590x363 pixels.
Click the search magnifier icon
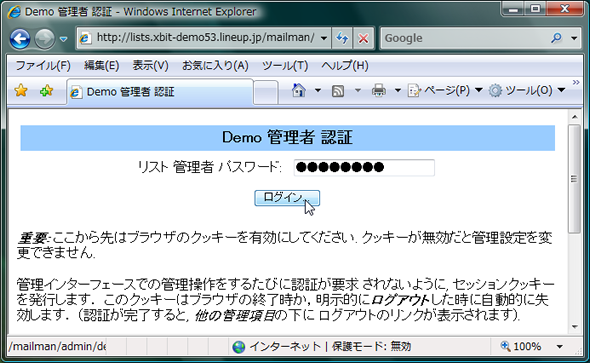pos(557,38)
